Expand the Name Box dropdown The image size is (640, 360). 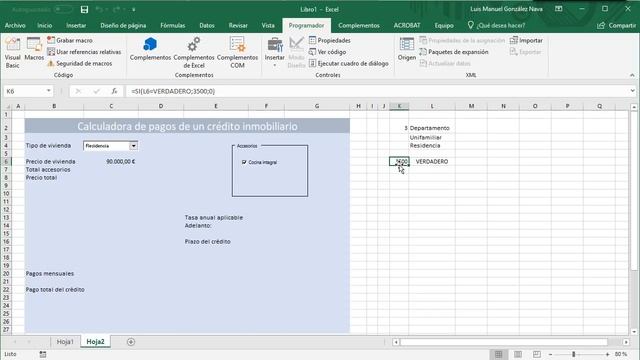(49, 91)
